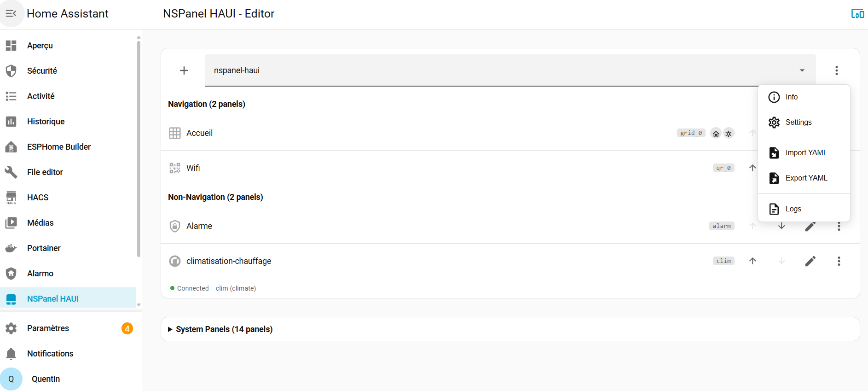Screen dimensions: 868x391
Task: Click the clim tag on climatisation-chauffage
Action: tap(723, 261)
